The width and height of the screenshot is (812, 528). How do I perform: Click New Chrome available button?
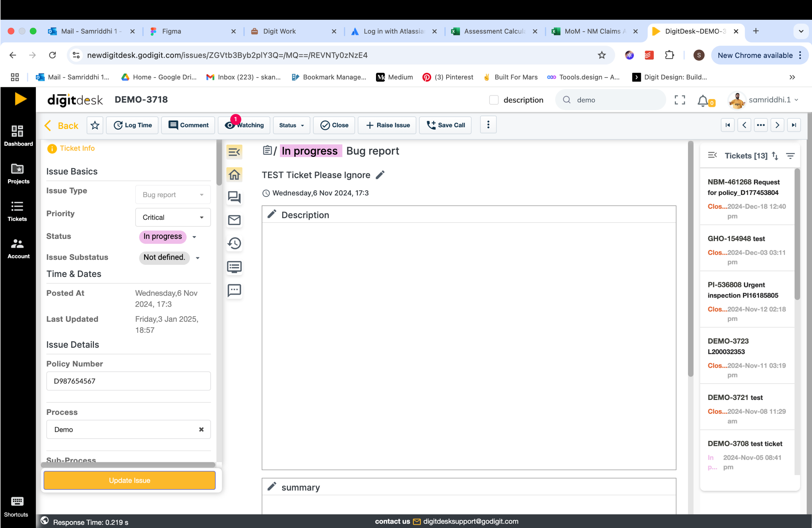click(x=760, y=55)
